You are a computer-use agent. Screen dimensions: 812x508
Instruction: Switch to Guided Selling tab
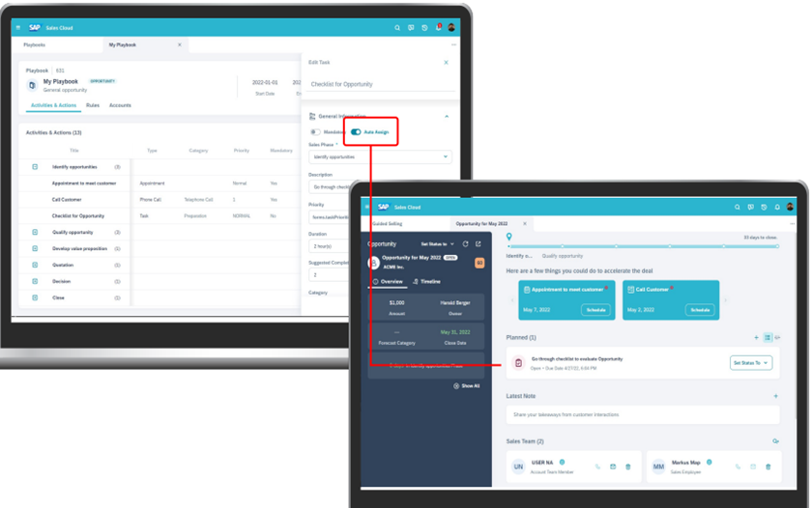[x=388, y=223]
